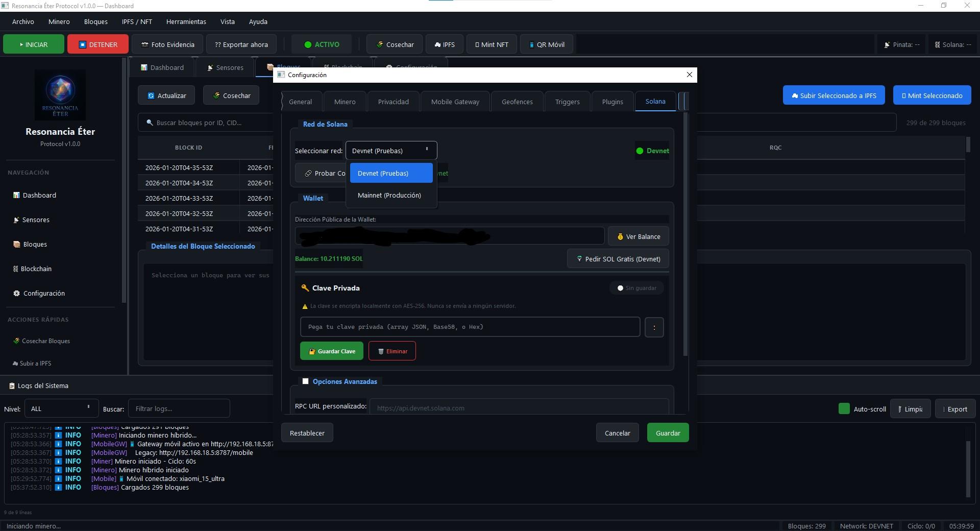
Task: Enable the Opciones Avanzadas checkbox
Action: coord(305,381)
